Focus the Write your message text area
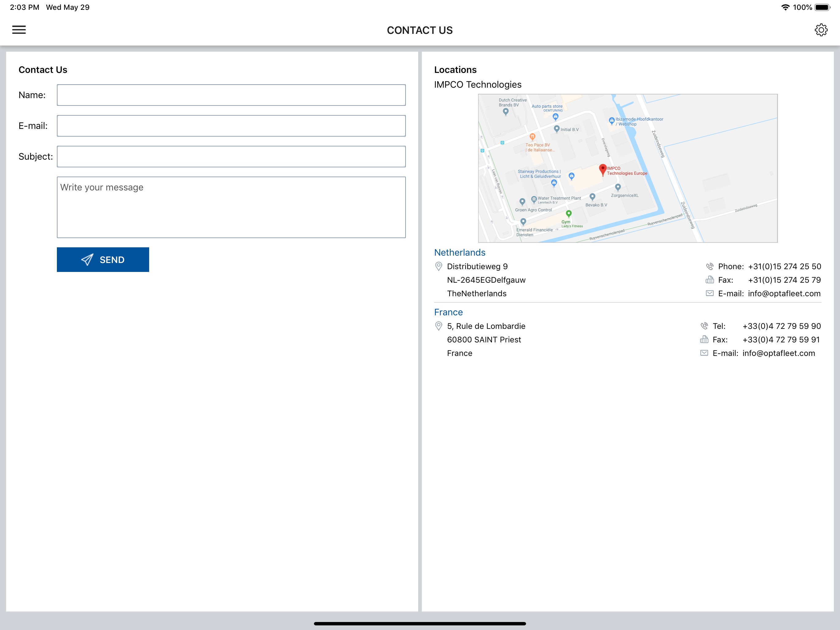The image size is (840, 630). click(231, 207)
